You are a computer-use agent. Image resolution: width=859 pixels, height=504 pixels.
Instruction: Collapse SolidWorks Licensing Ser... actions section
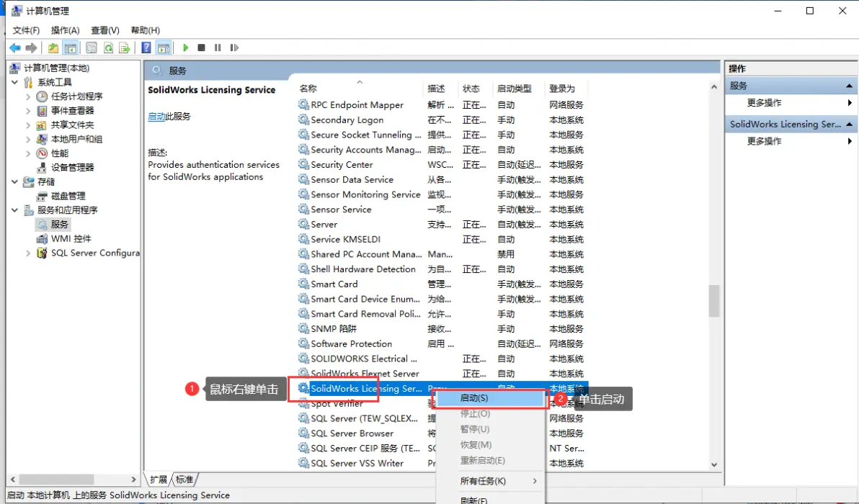(x=849, y=125)
